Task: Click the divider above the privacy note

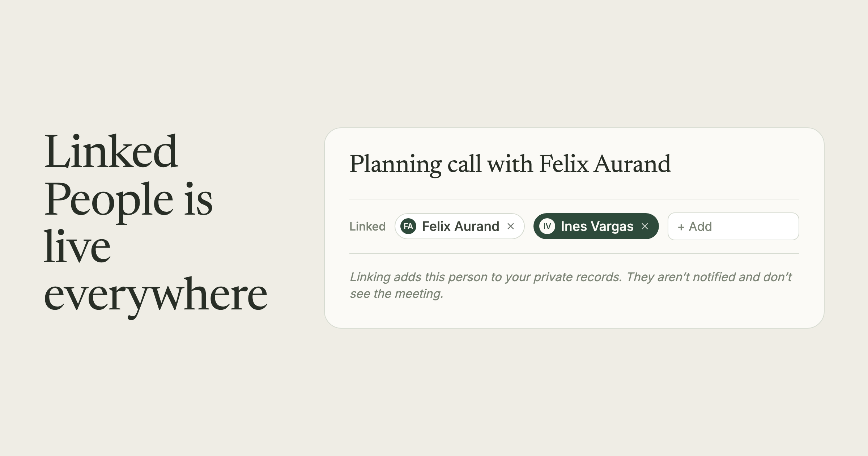Action: pyautogui.click(x=574, y=254)
